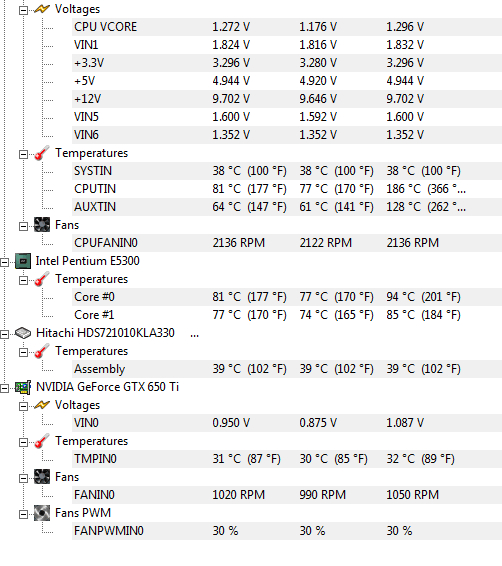Select the Hitachi HDS721010KLA330 label
This screenshot has width=502, height=566.
coord(105,333)
